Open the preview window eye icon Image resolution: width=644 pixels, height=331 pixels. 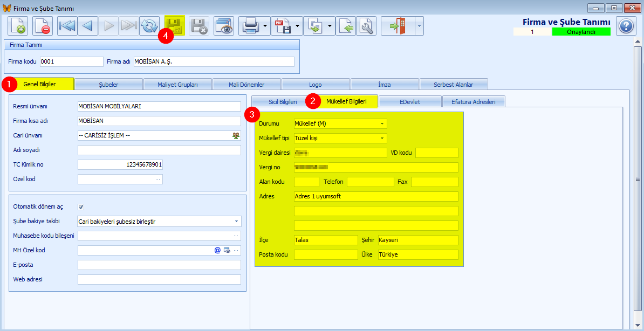point(224,26)
